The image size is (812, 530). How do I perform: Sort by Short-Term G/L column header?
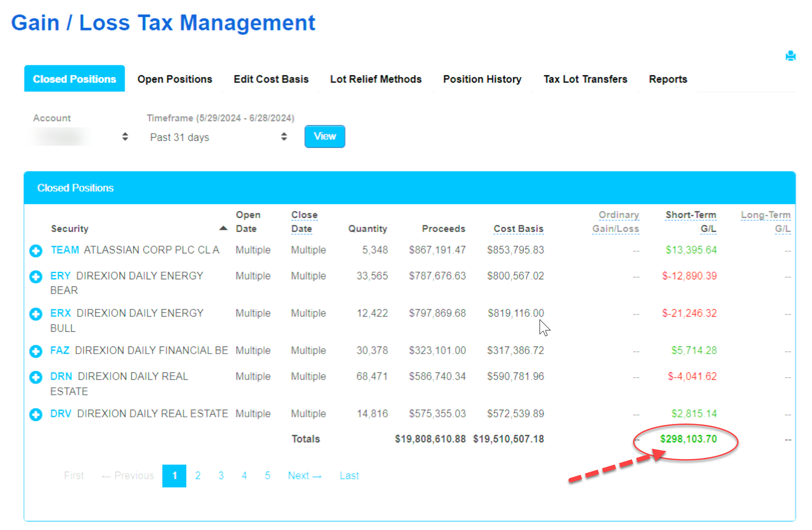point(690,222)
